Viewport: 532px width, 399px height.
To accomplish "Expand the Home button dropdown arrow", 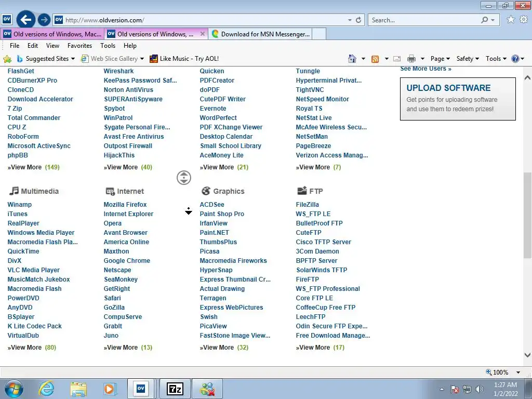I will 363,59.
